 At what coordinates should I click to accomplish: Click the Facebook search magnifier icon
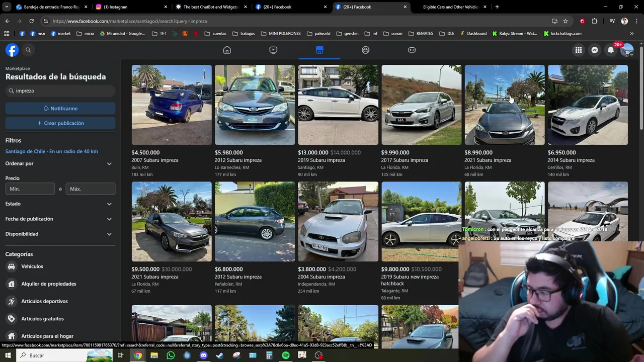tap(28, 50)
